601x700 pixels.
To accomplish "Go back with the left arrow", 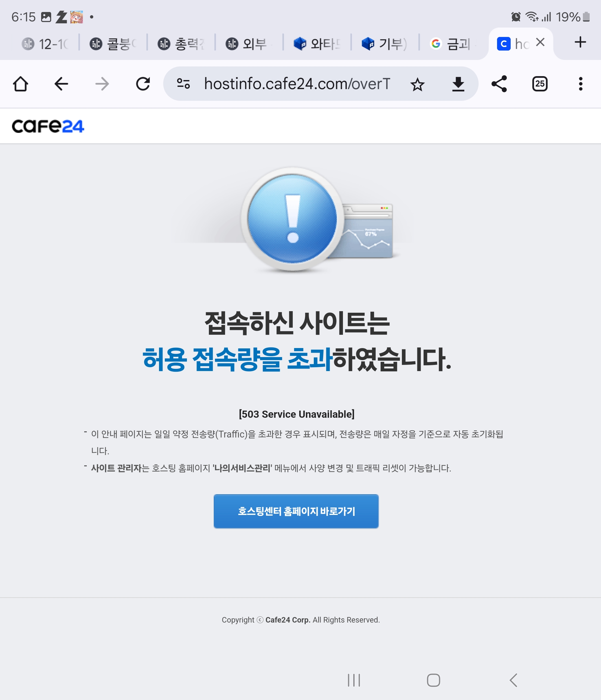I will click(x=62, y=84).
